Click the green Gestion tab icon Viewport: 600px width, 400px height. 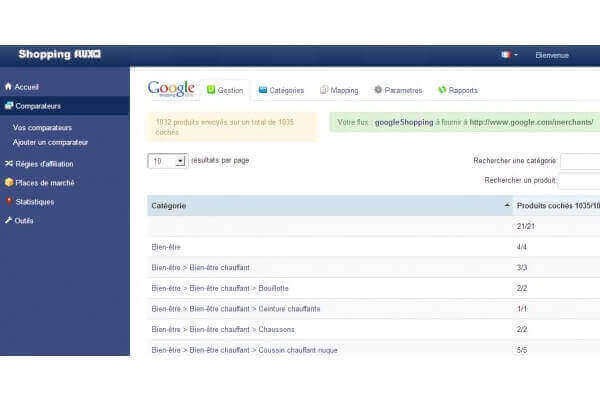coord(211,90)
